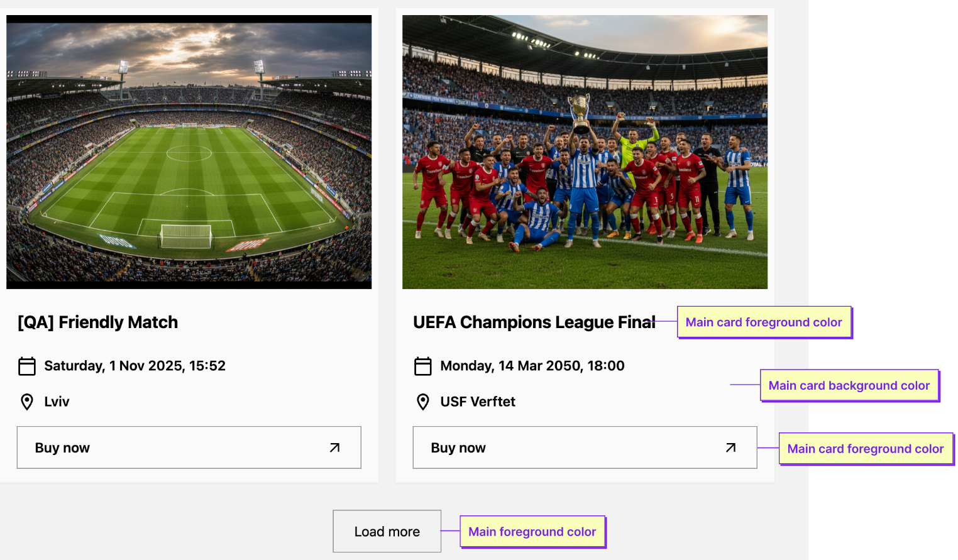Click location pin icon beside Lviv
This screenshot has height=560, width=958.
[27, 402]
